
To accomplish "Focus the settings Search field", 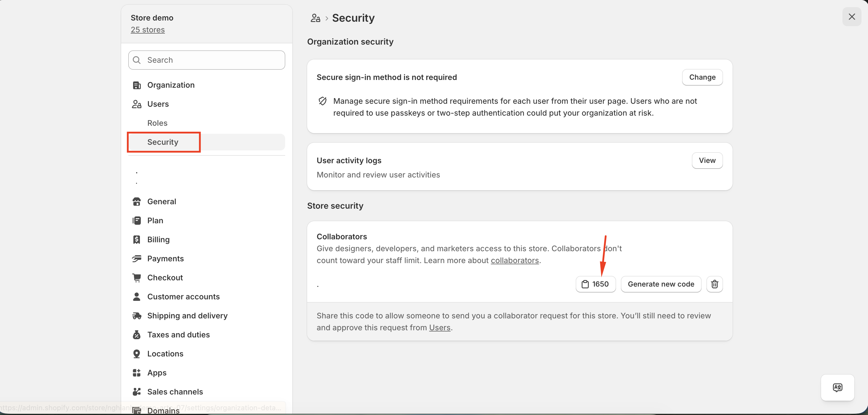I will tap(206, 60).
